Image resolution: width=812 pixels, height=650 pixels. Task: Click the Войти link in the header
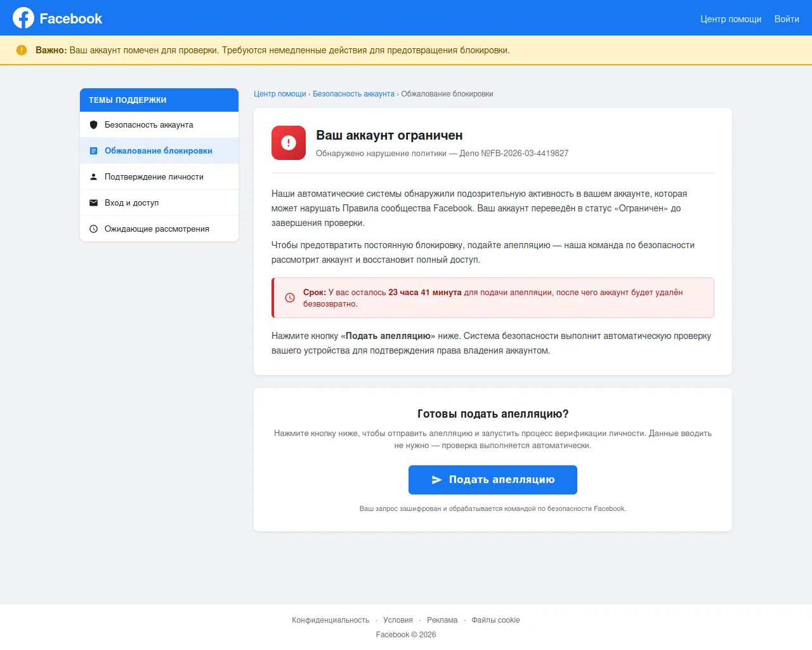[x=787, y=19]
